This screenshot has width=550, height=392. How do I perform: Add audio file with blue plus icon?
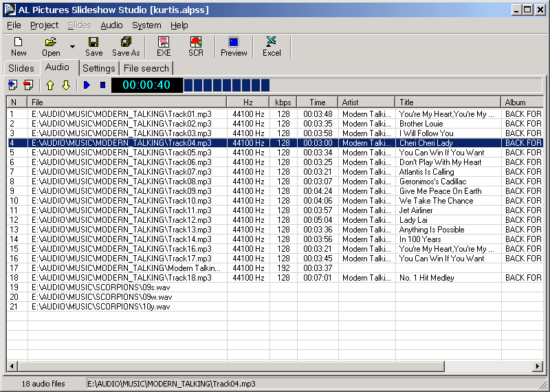point(12,85)
